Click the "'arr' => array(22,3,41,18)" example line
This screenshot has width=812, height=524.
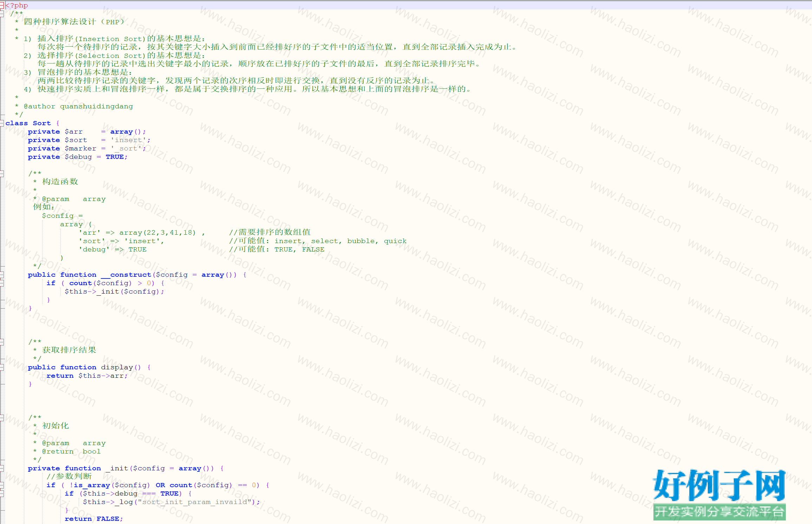pos(141,233)
